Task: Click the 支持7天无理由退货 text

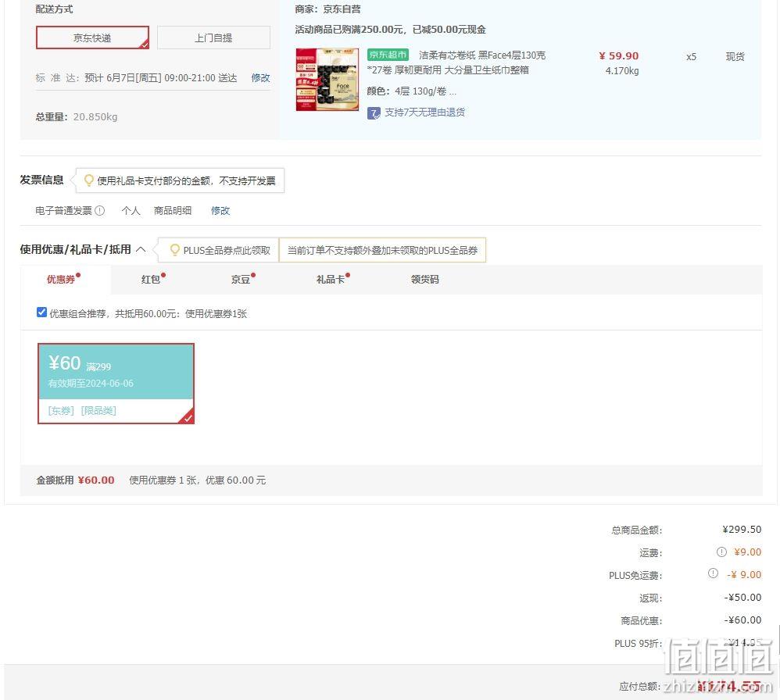Action: [425, 112]
